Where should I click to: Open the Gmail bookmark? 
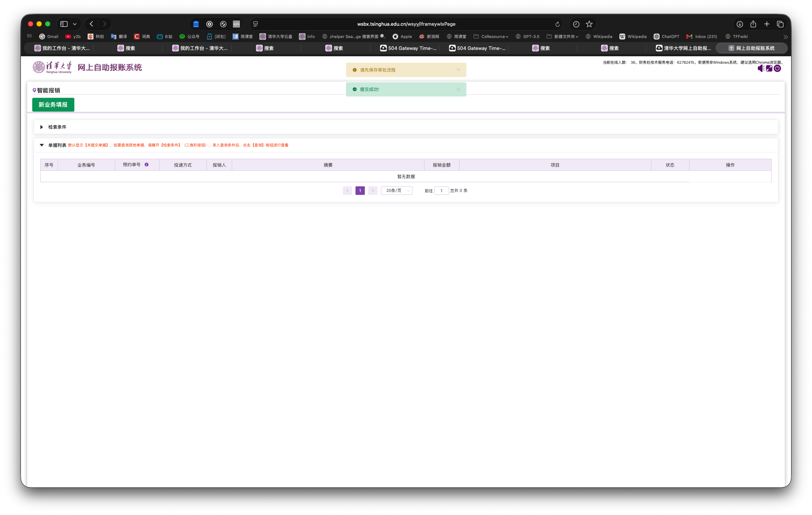click(48, 37)
